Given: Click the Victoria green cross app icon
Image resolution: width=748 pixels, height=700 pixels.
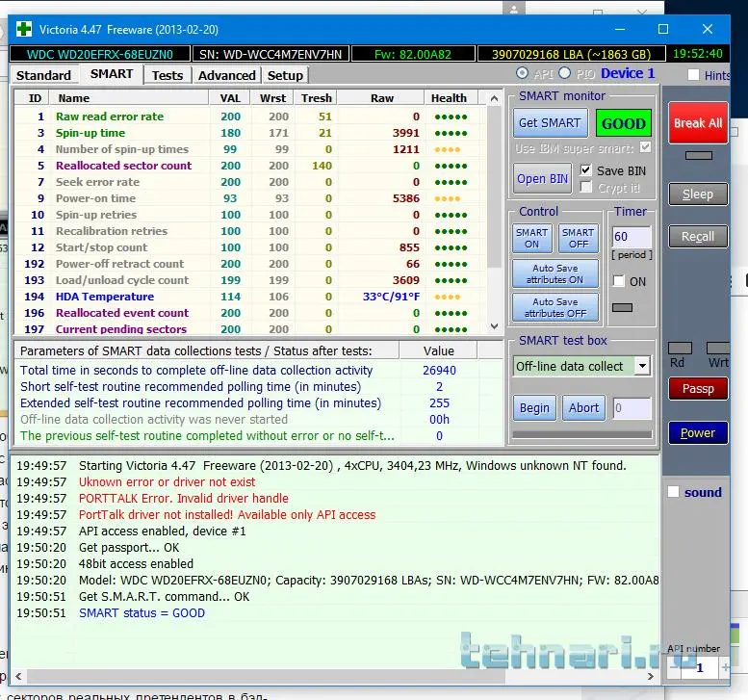Looking at the screenshot, I should tap(23, 29).
